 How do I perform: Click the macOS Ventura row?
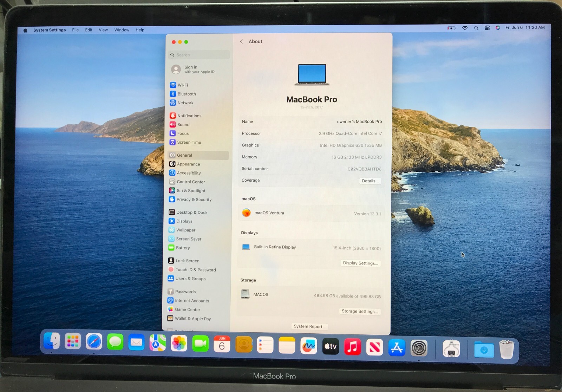click(x=311, y=213)
